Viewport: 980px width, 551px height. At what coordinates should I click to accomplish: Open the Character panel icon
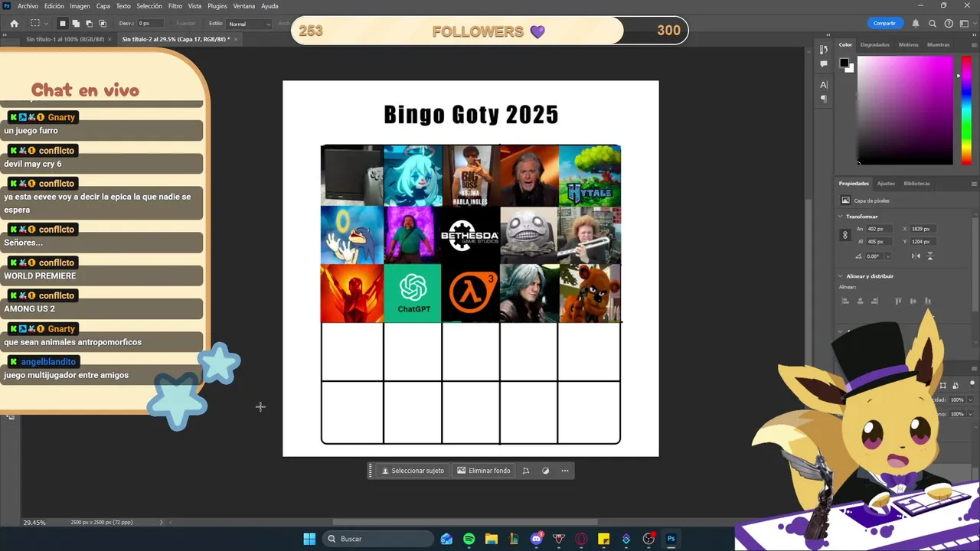[x=824, y=84]
